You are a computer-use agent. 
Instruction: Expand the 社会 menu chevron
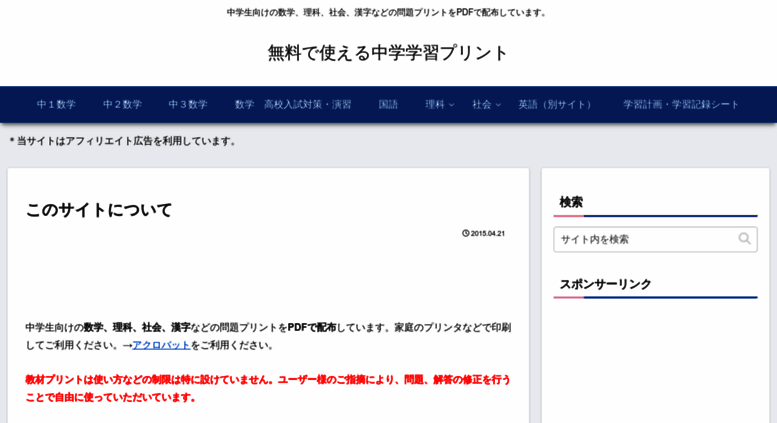pos(498,105)
